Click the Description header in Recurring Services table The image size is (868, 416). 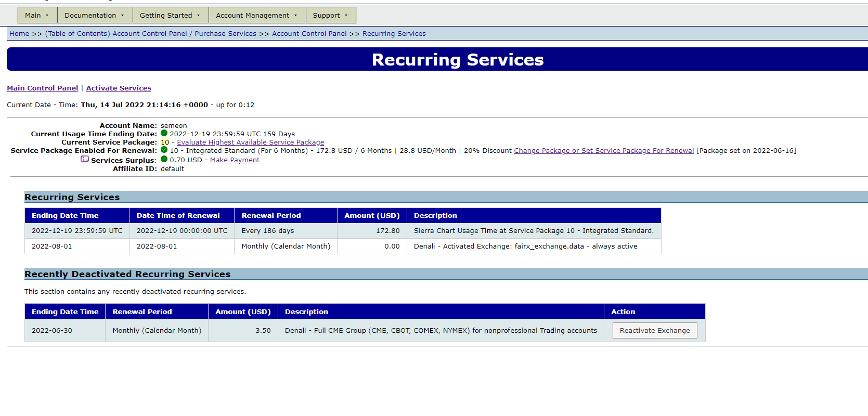click(x=534, y=216)
